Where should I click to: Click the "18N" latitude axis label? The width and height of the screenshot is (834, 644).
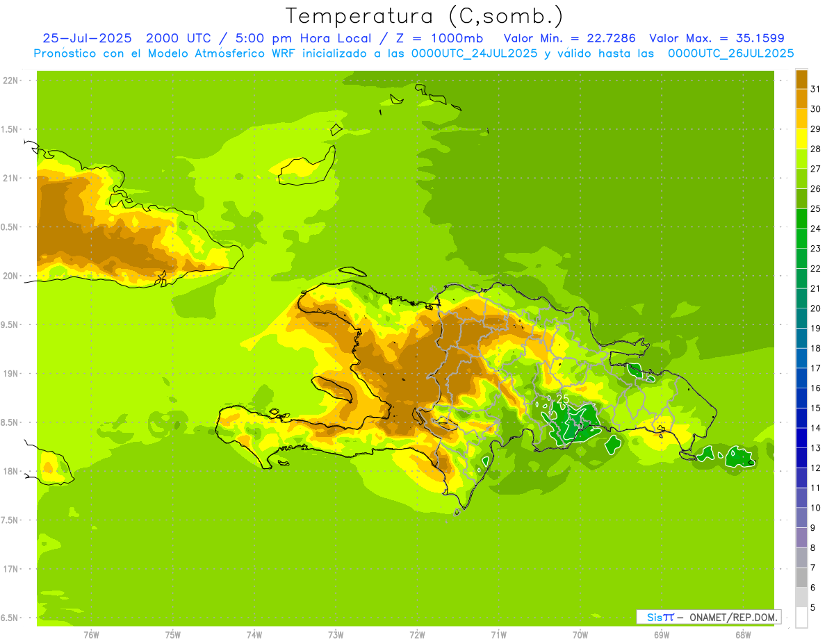pos(10,471)
